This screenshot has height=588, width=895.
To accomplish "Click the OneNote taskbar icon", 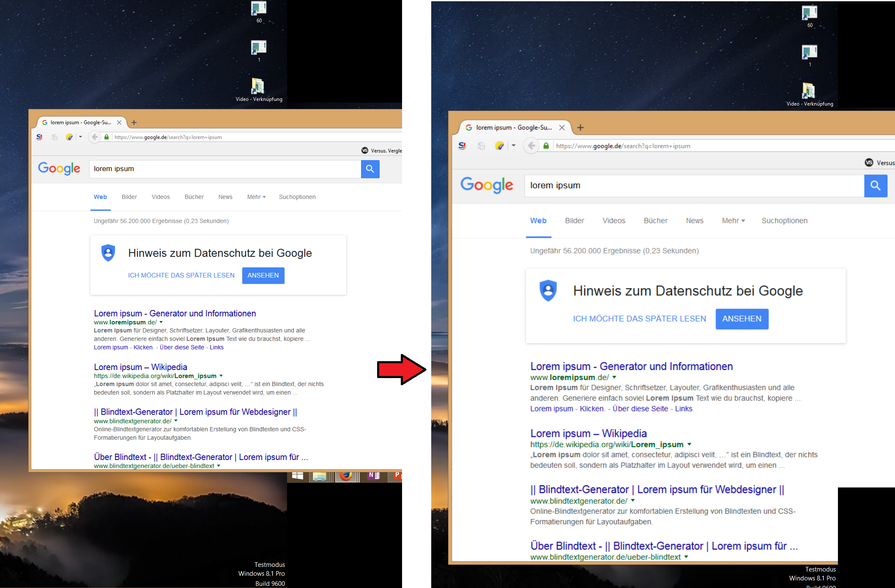I will click(x=374, y=476).
